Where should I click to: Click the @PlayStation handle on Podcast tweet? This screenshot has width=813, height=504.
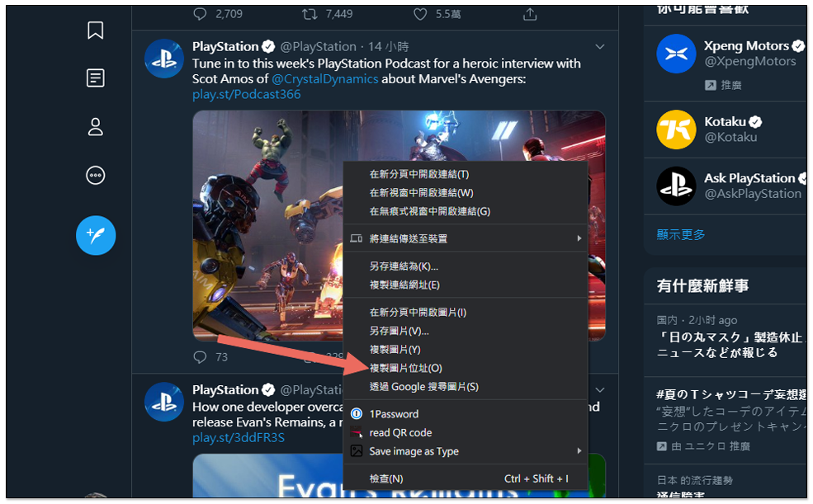[x=319, y=47]
